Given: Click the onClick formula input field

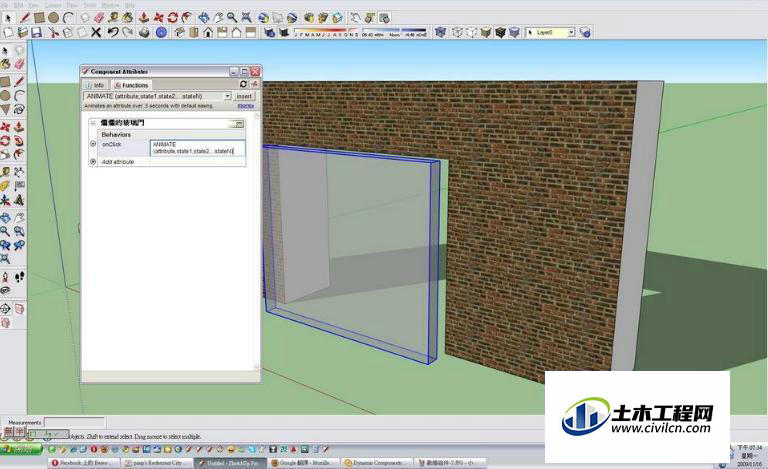Looking at the screenshot, I should tap(197, 148).
